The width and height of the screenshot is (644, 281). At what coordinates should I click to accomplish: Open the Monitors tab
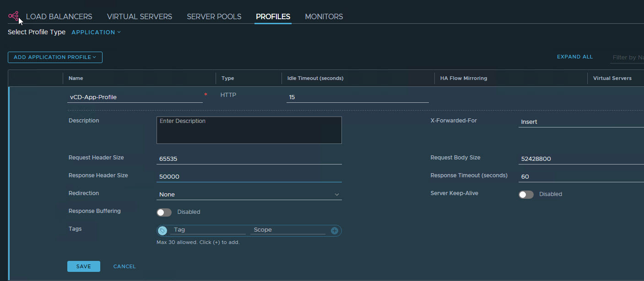click(324, 17)
